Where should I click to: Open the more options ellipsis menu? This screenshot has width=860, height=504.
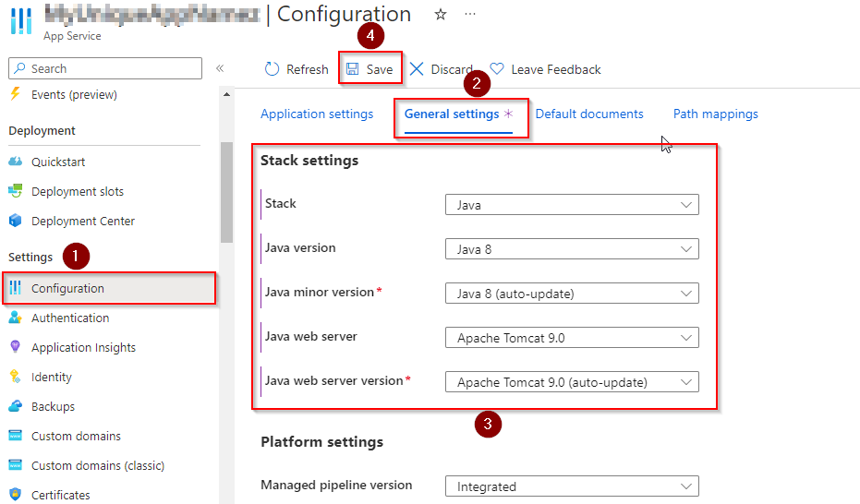click(470, 14)
